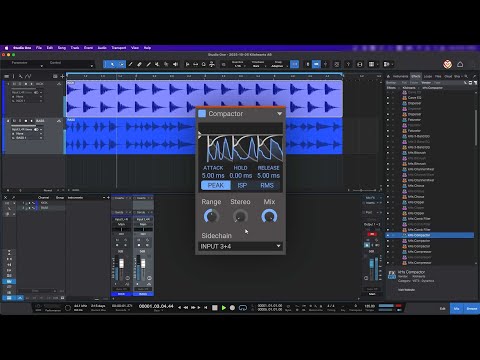Switch to the Instruments browser tab

(400, 76)
